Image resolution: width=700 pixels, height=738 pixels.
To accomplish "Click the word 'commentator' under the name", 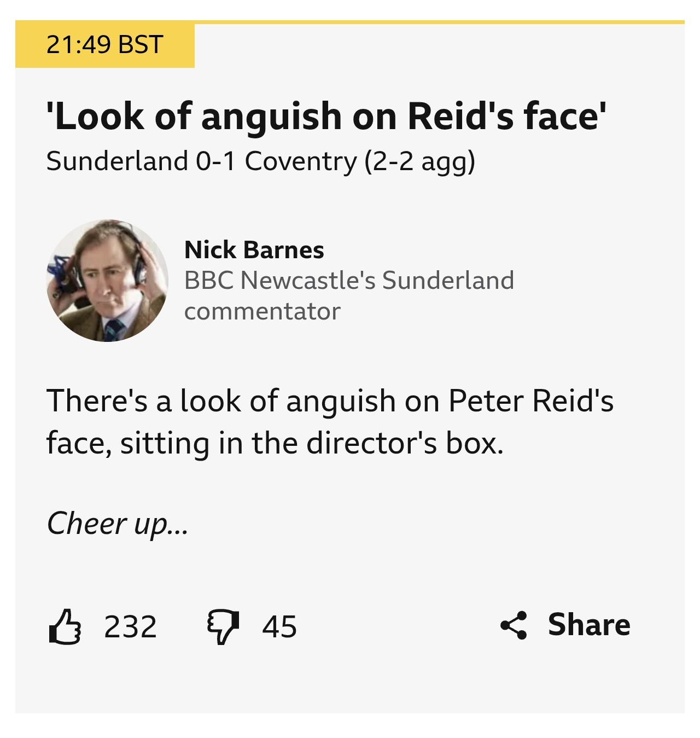I will (262, 312).
